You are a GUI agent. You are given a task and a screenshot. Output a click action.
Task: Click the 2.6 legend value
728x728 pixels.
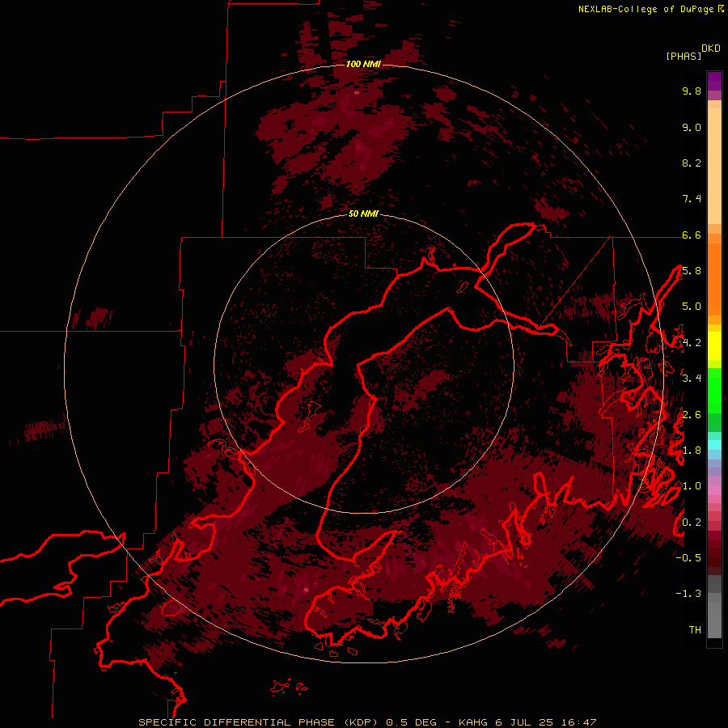coord(692,415)
